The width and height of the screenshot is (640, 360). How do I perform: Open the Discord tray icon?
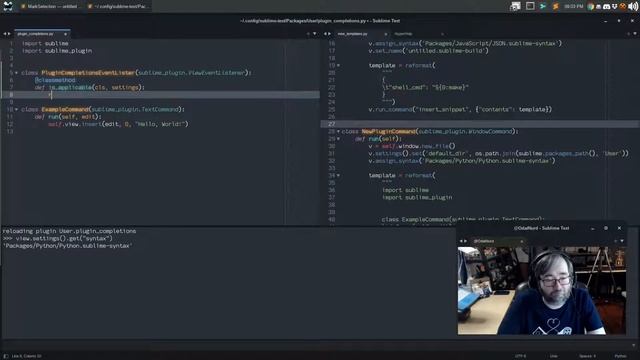pyautogui.click(x=607, y=7)
